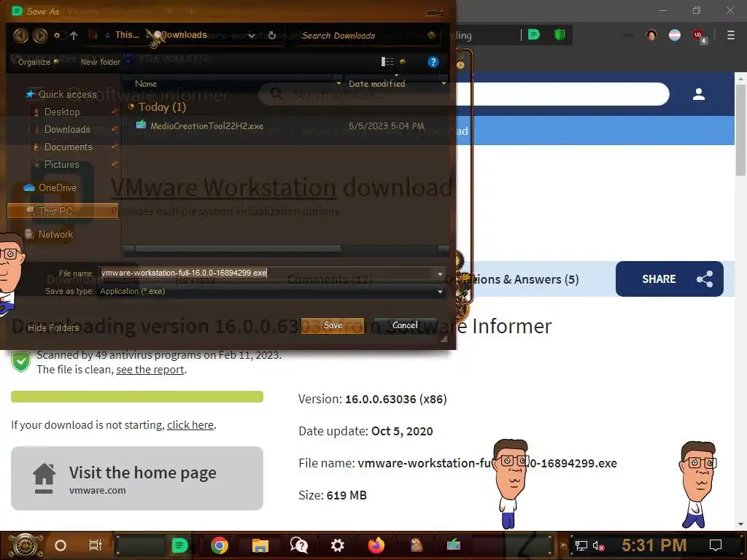Open Cortana search circle in taskbar
Viewport: 747px width, 560px height.
pyautogui.click(x=61, y=545)
